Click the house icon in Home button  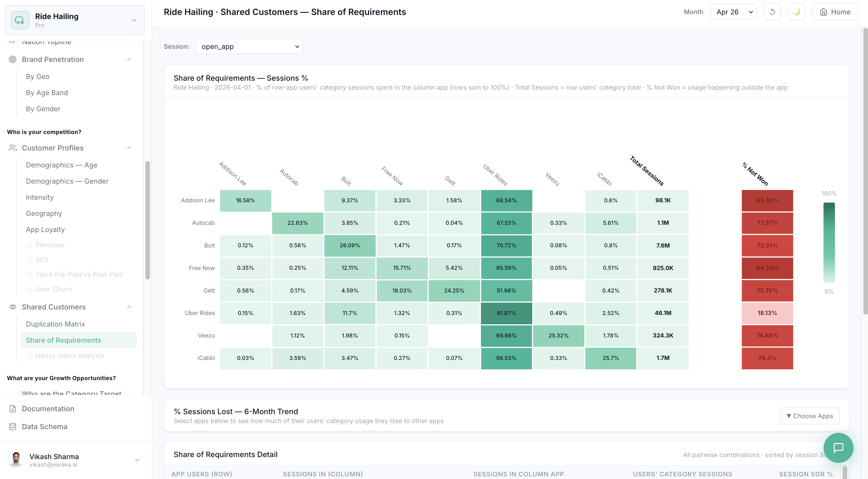click(x=823, y=12)
